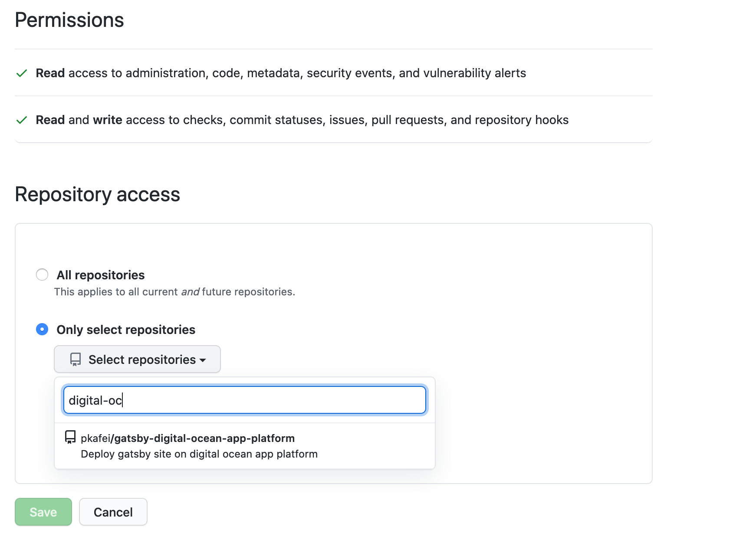
Task: Click 'This applies to all current and future repositories'
Action: [174, 292]
